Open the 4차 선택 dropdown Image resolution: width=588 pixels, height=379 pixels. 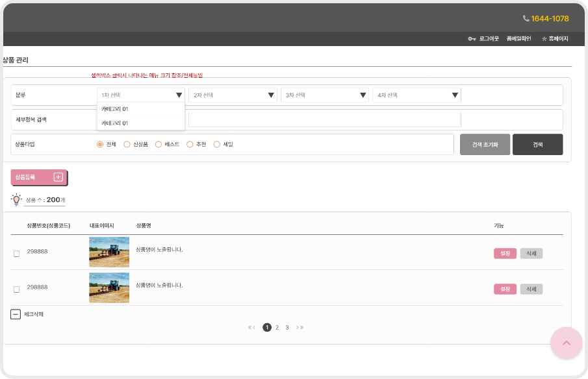pos(416,95)
